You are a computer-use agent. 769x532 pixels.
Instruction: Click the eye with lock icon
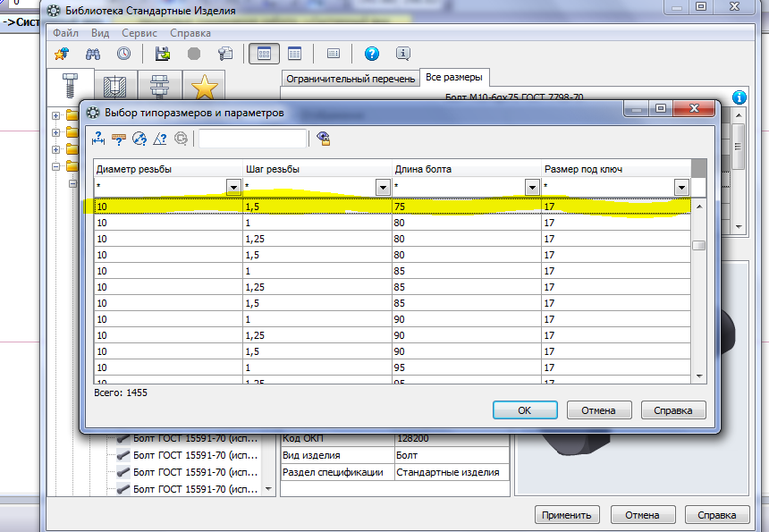tap(324, 139)
